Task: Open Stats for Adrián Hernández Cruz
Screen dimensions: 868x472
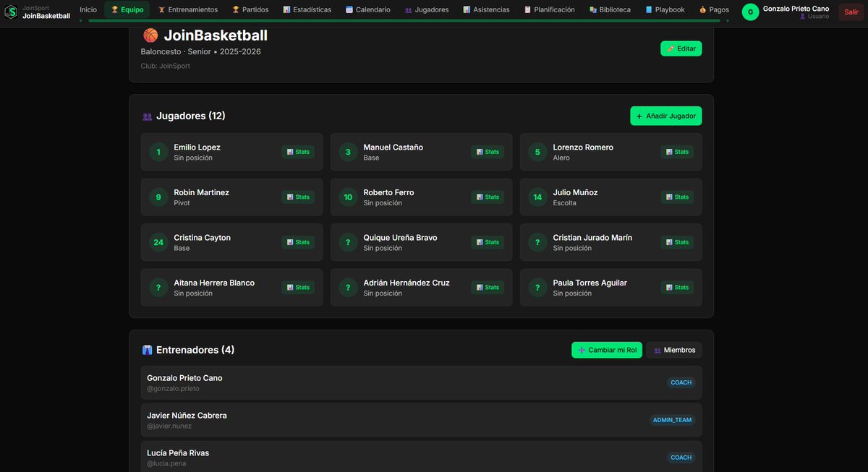Action: [488, 287]
